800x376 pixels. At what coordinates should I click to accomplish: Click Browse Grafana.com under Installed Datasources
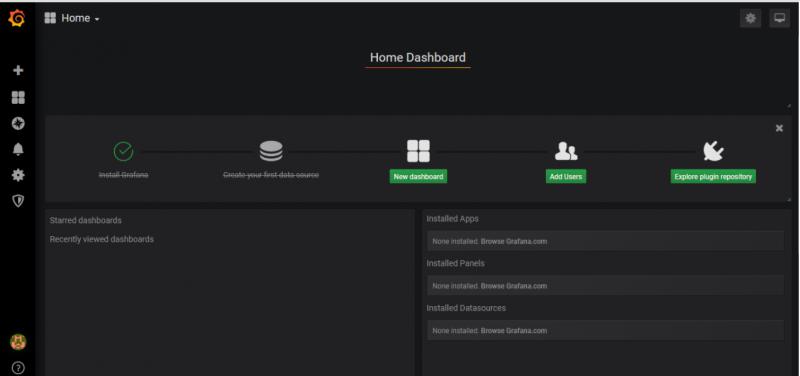coord(514,331)
